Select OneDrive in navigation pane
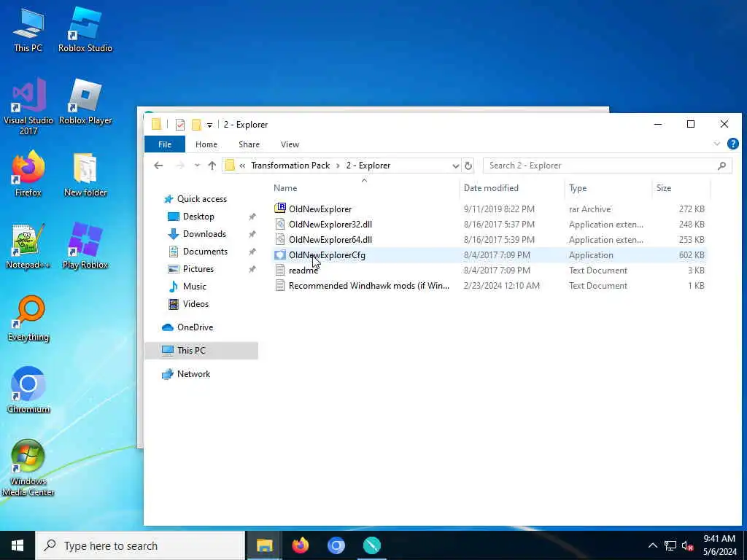This screenshot has width=747, height=560. 195,327
